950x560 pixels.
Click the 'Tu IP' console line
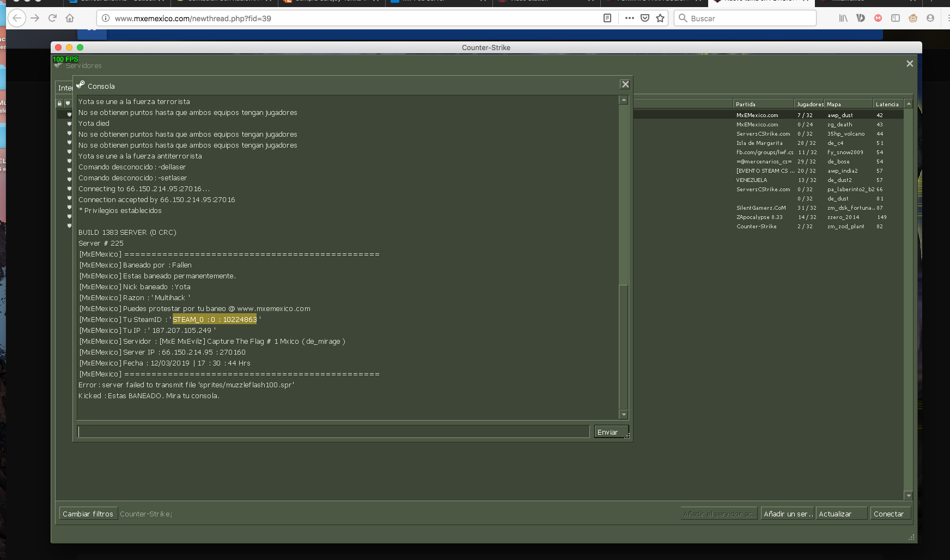[x=148, y=330]
